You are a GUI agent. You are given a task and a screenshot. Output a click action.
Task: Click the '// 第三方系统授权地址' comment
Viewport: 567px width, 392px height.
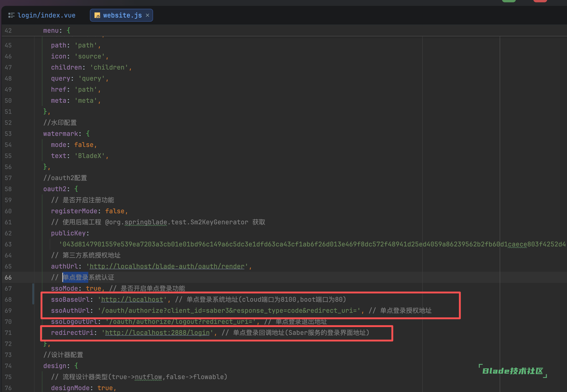click(x=86, y=255)
